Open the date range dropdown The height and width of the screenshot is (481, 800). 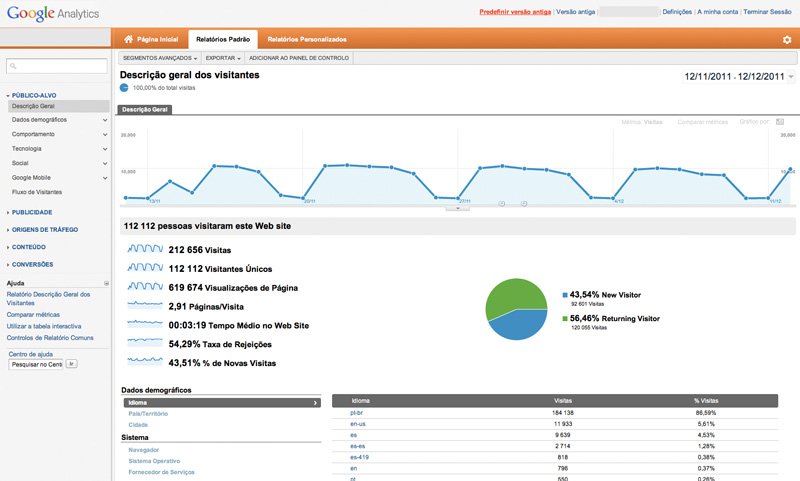click(x=790, y=77)
